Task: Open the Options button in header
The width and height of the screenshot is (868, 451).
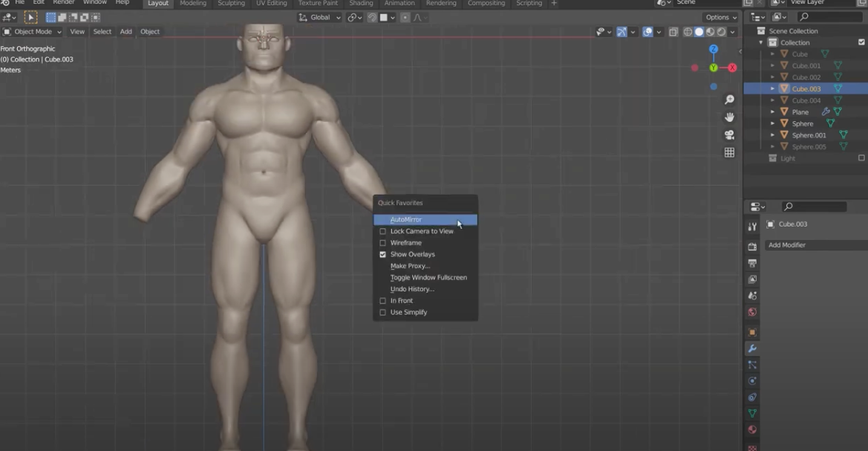Action: [721, 17]
